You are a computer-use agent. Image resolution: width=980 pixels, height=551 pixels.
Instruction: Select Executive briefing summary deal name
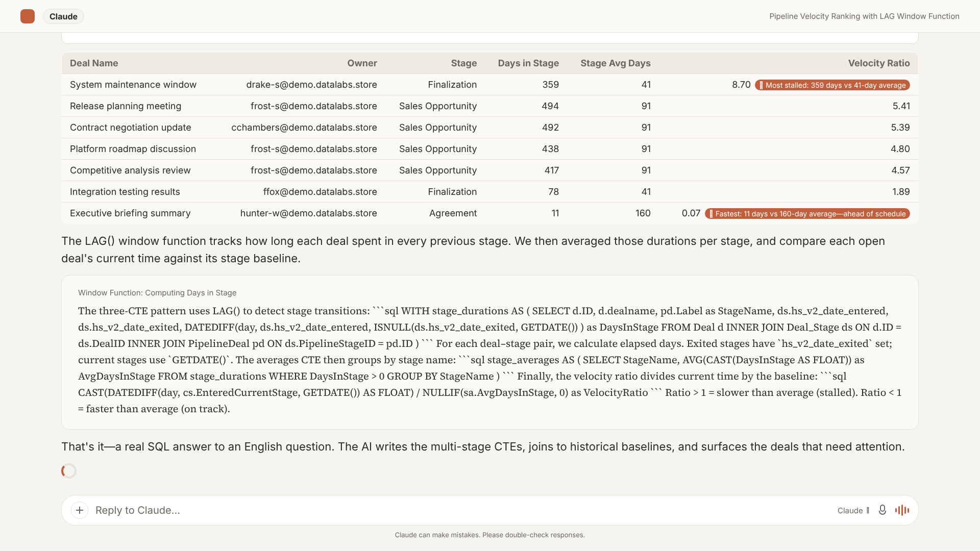(x=130, y=213)
